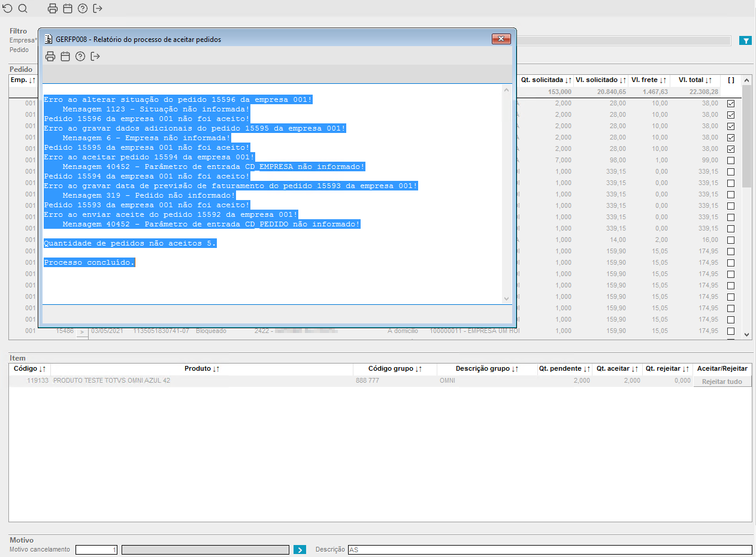Viewport: 756px width, 557px height.
Task: Open the calendar icon in main window toolbar
Action: (68, 8)
